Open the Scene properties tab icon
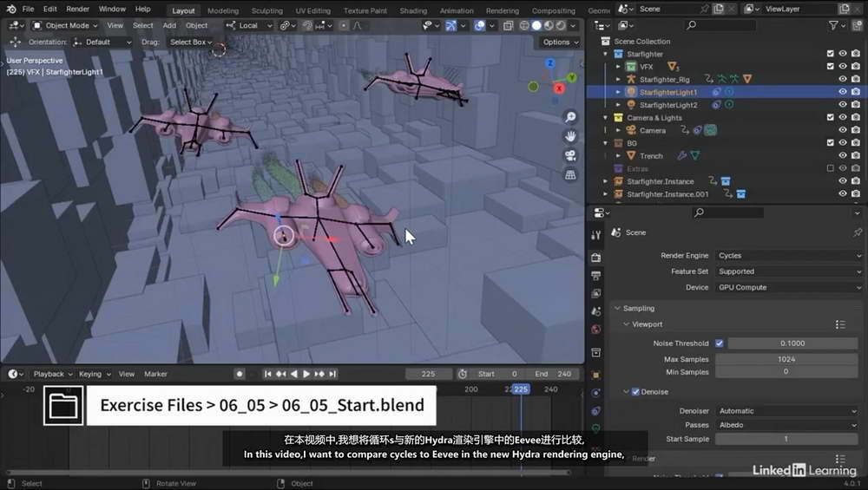This screenshot has height=490, width=868. click(596, 311)
